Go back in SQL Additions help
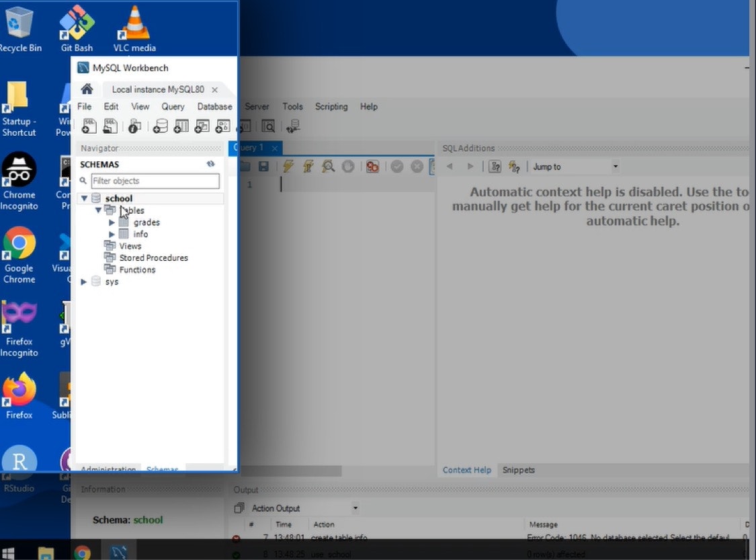This screenshot has height=560, width=756. [450, 167]
